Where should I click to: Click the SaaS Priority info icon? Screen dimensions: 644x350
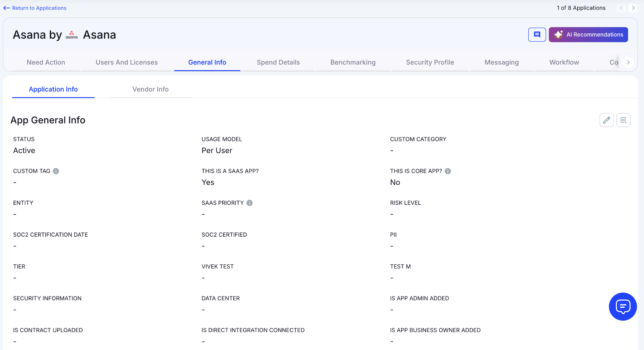click(x=249, y=203)
